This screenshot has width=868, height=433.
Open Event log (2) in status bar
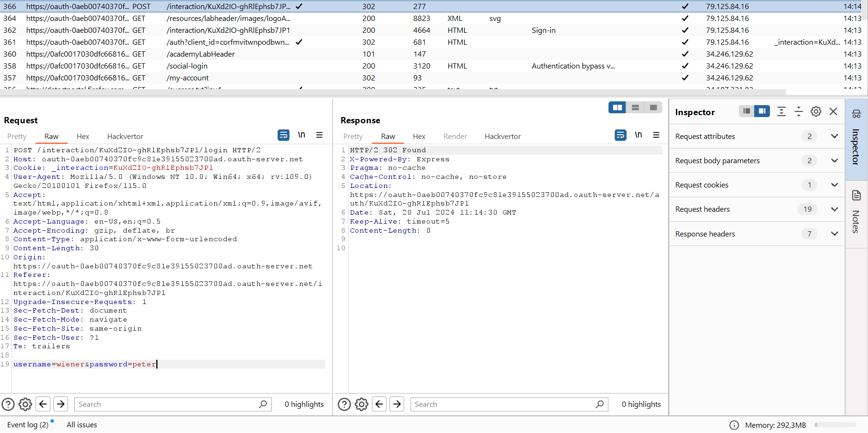(x=28, y=425)
